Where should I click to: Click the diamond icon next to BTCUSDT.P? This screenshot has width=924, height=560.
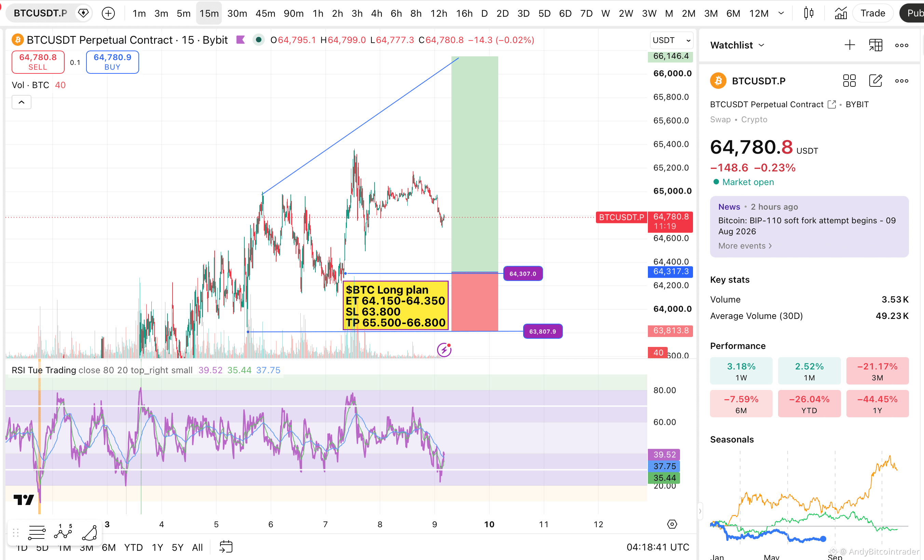click(x=83, y=14)
